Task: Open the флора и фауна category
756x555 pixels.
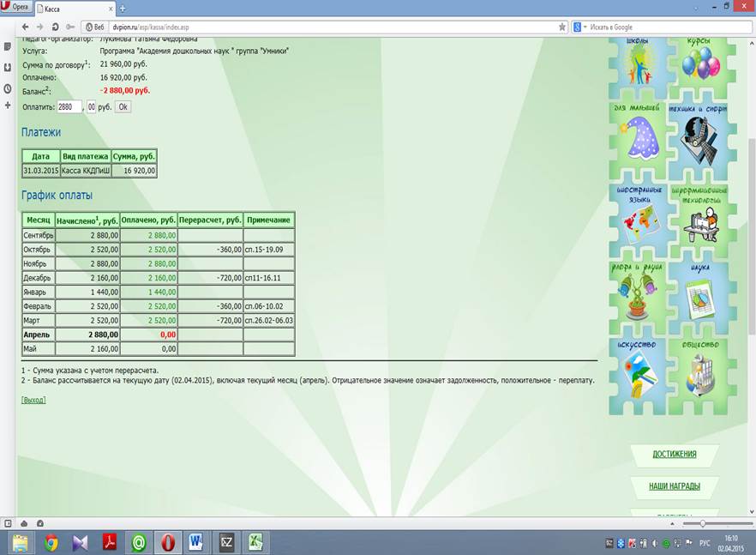Action: pyautogui.click(x=639, y=297)
